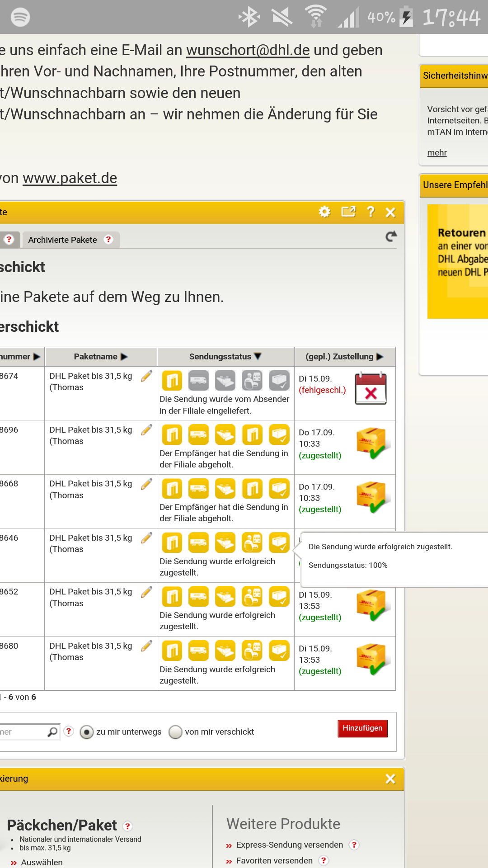Close the package tracking widget
This screenshot has width=488, height=868.
point(391,212)
